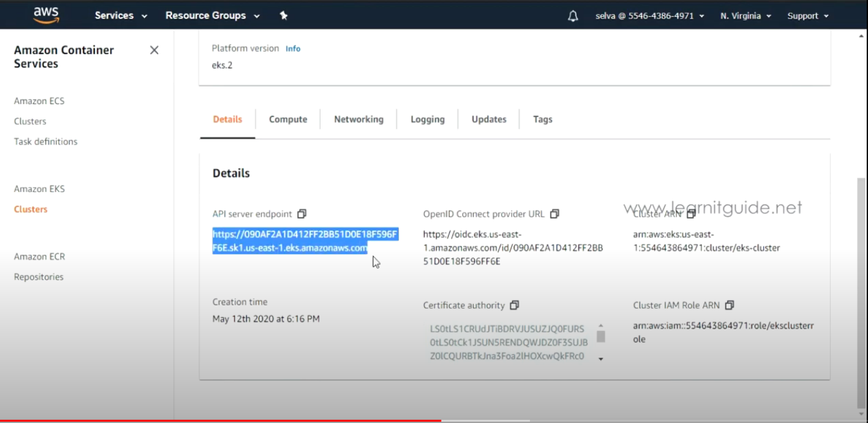Open the N. Virginia region dropdown
868x423 pixels.
pyautogui.click(x=746, y=16)
